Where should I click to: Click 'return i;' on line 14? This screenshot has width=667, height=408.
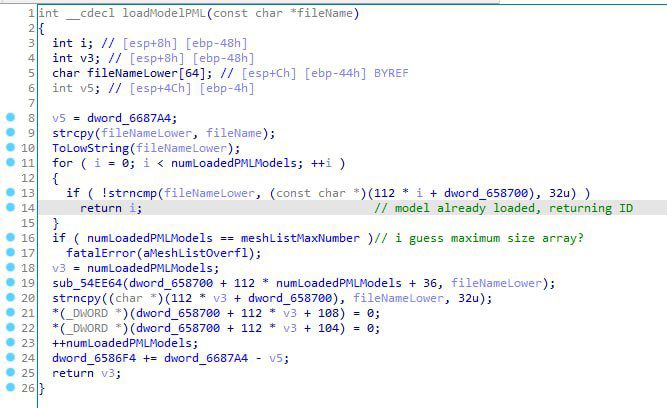[111, 208]
